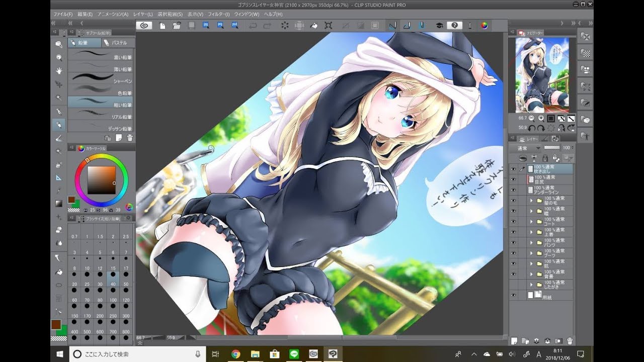
Task: Delete layer using trash icon in layer panel
Action: pos(570,341)
